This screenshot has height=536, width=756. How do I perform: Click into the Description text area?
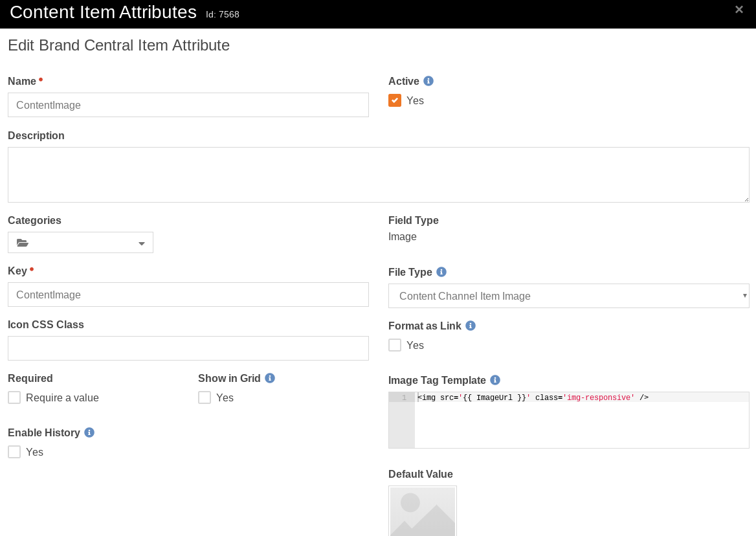[x=379, y=175]
